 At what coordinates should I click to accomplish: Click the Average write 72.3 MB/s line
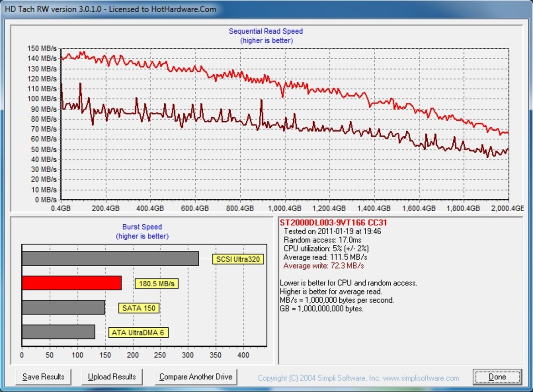coord(324,266)
